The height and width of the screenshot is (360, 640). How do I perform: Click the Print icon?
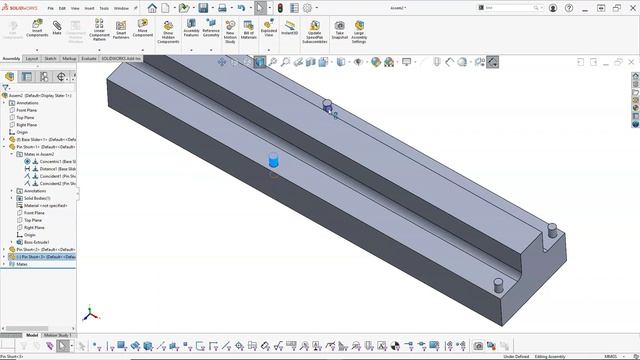[x=222, y=8]
